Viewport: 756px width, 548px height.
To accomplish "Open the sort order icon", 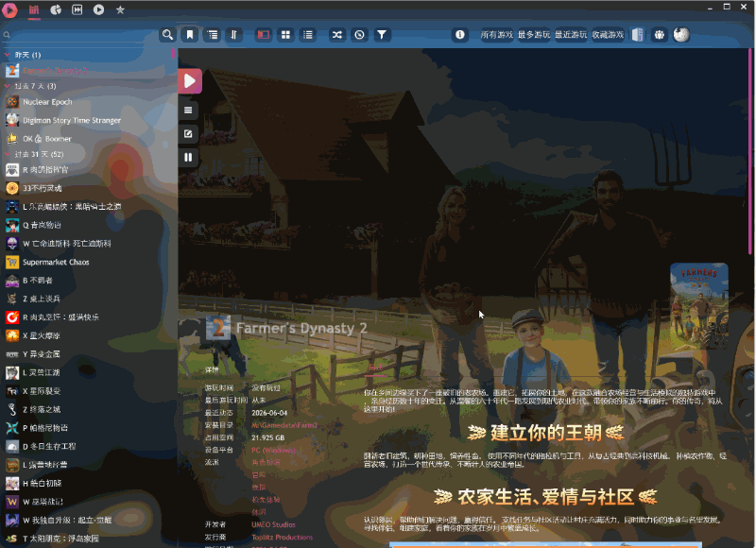I will tap(233, 35).
